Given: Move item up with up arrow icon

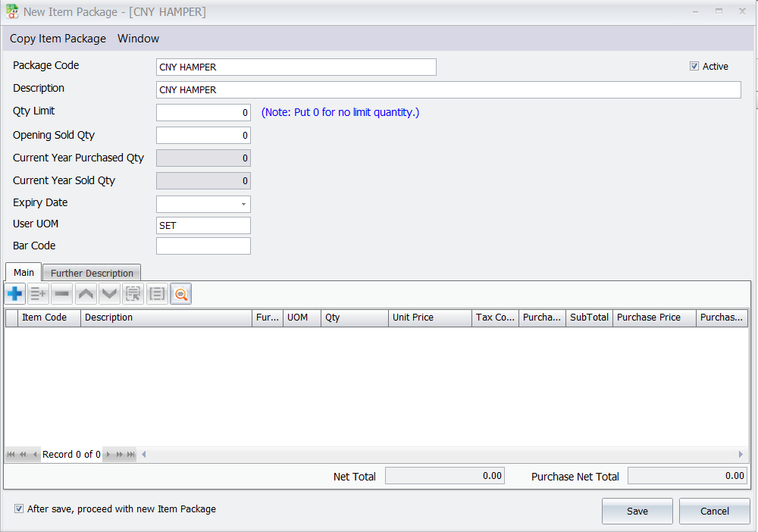Looking at the screenshot, I should (x=86, y=293).
